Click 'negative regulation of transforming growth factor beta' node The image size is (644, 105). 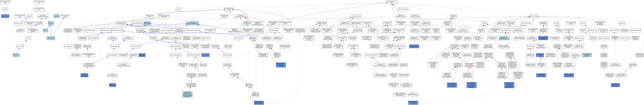509,85
